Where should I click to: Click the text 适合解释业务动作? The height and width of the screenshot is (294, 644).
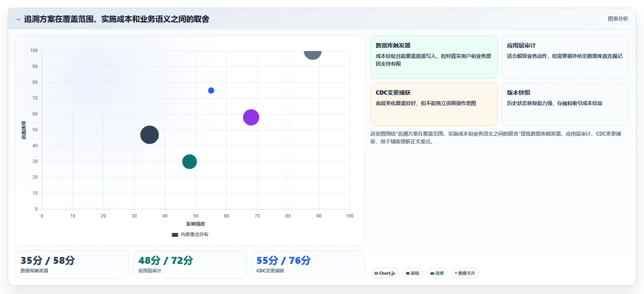coord(565,56)
